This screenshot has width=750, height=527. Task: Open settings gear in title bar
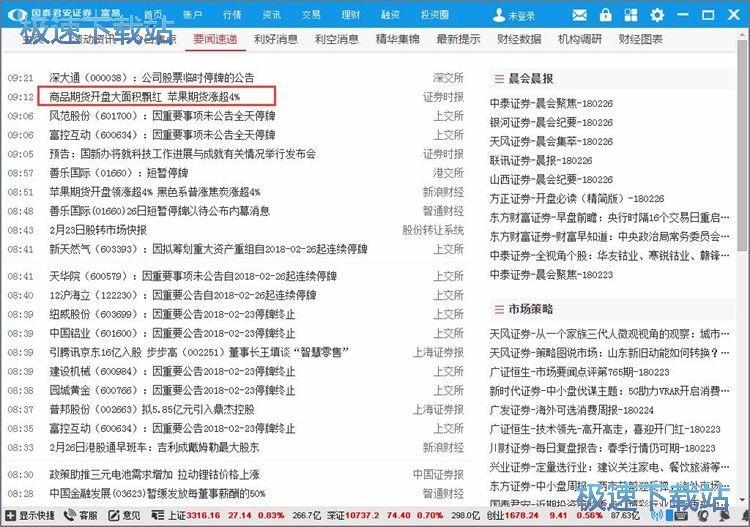point(657,15)
